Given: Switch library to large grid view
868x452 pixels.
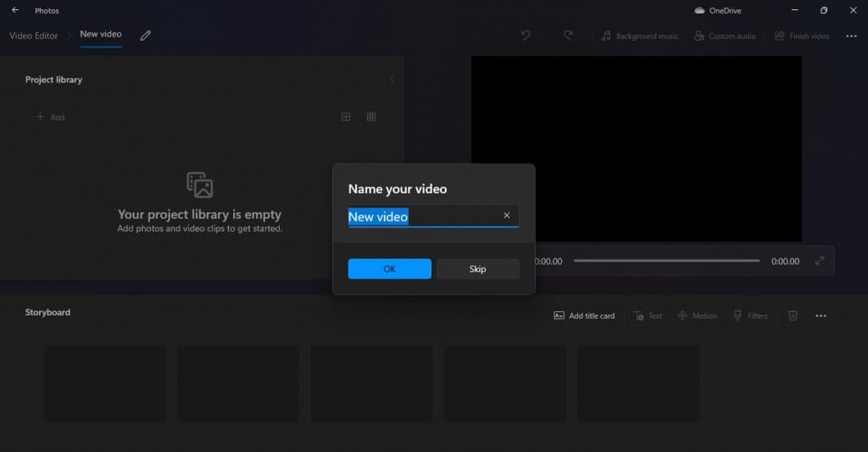Looking at the screenshot, I should click(x=346, y=117).
